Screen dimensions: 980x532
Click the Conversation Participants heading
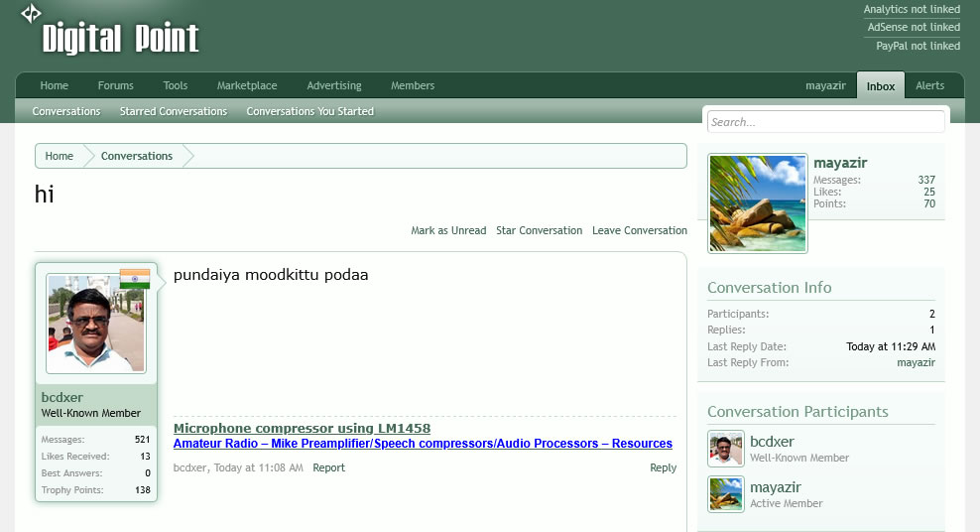pyautogui.click(x=797, y=412)
